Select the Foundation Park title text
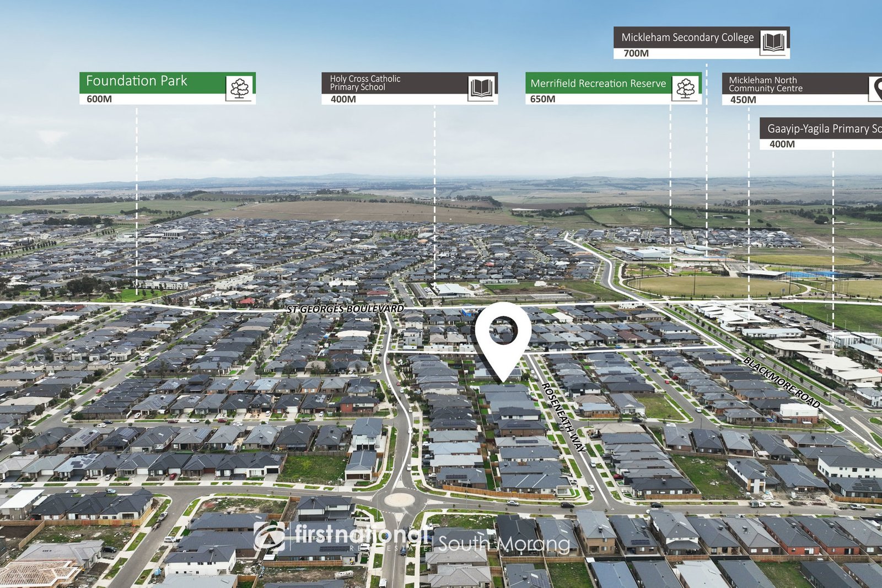This screenshot has height=588, width=882. (x=137, y=81)
